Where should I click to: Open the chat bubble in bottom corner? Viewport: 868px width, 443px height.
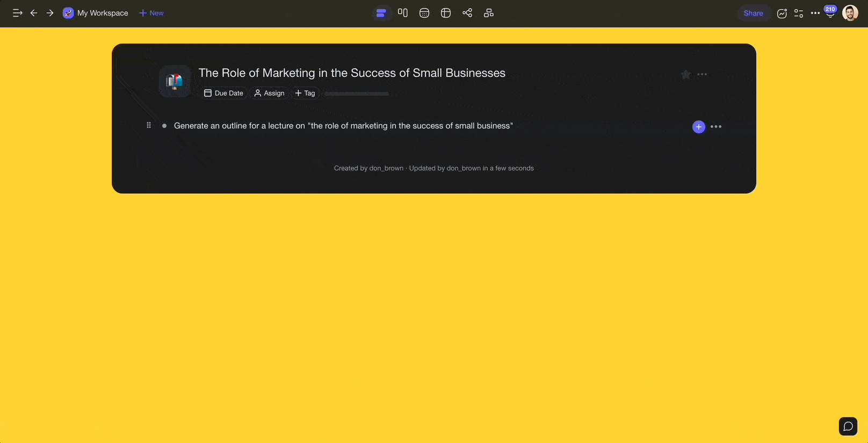click(x=848, y=426)
